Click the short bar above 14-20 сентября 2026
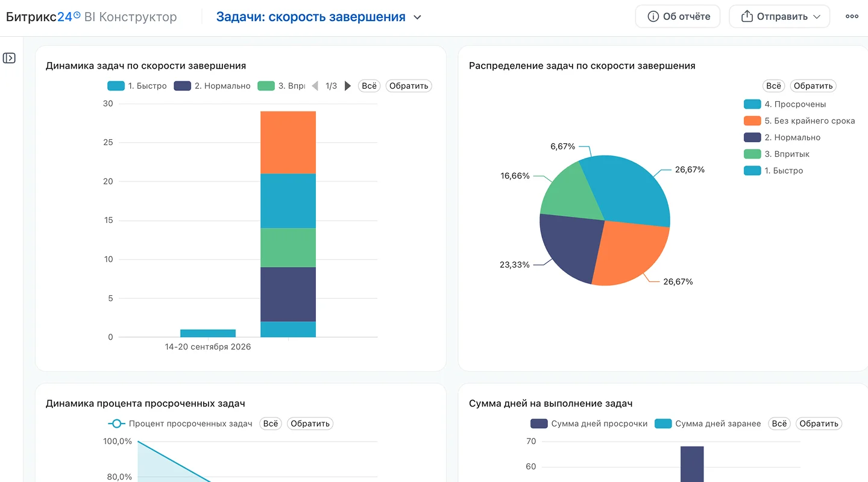The height and width of the screenshot is (482, 868). pyautogui.click(x=208, y=333)
